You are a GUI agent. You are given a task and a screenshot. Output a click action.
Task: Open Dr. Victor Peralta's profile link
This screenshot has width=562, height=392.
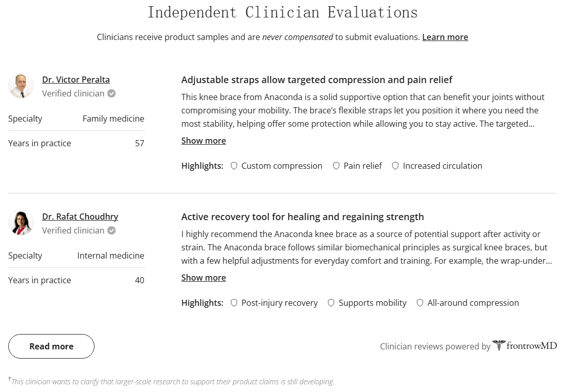pos(76,80)
